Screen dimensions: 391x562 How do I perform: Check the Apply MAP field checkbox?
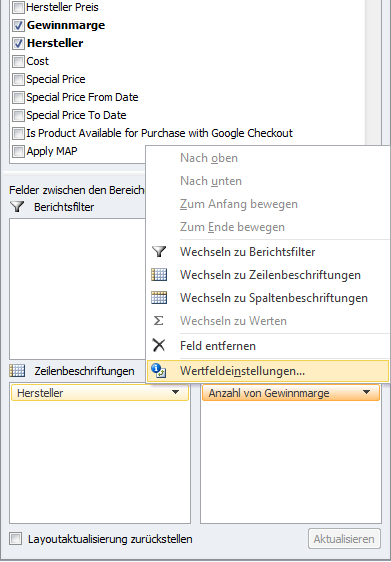click(x=18, y=151)
